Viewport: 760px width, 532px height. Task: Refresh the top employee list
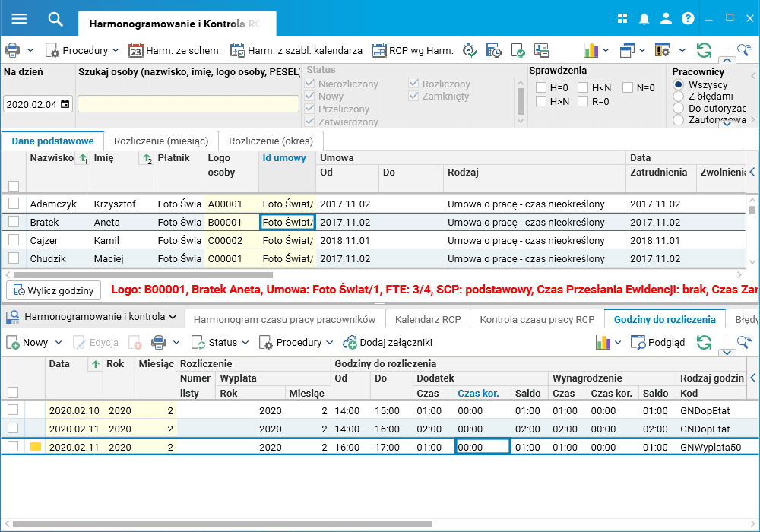[x=704, y=50]
